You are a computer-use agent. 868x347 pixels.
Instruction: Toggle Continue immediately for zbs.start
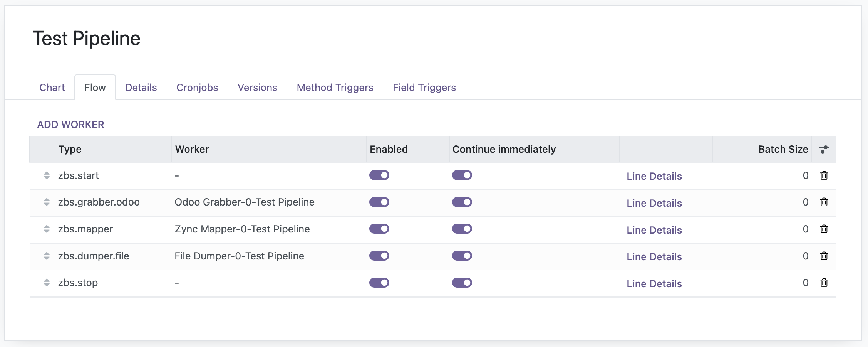point(462,175)
